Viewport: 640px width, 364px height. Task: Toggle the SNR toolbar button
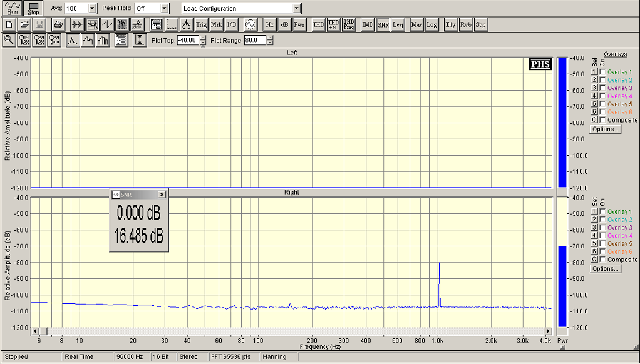click(383, 24)
